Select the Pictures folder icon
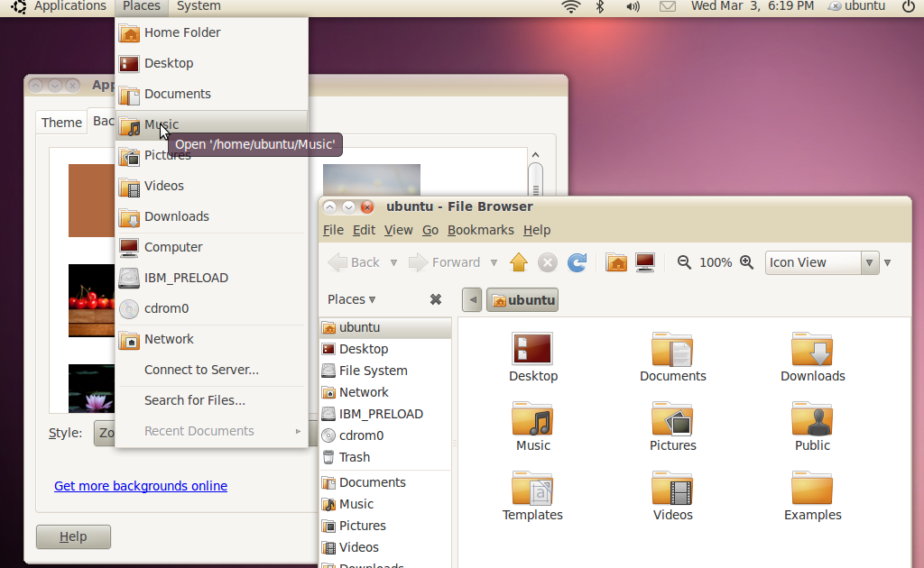Viewport: 924px width, 568px height. (x=673, y=426)
